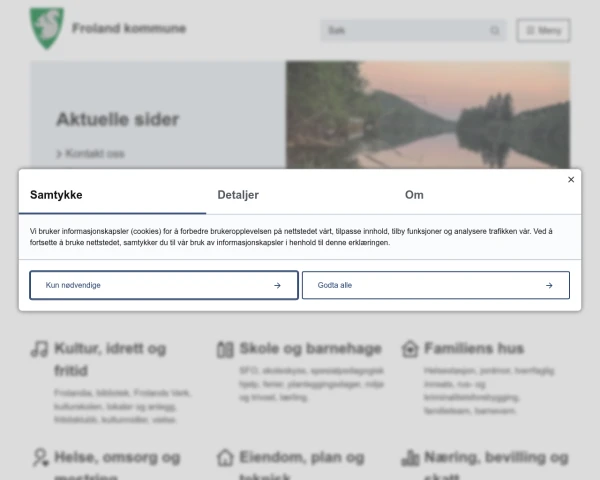Close the cookie consent dialog
This screenshot has width=600, height=480.
coord(571,180)
